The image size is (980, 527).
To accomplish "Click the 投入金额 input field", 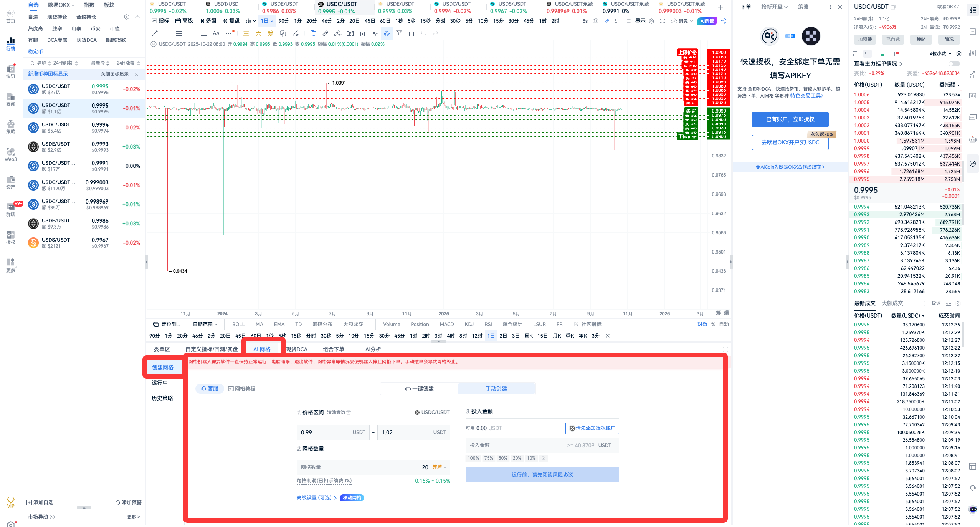I will (x=514, y=446).
